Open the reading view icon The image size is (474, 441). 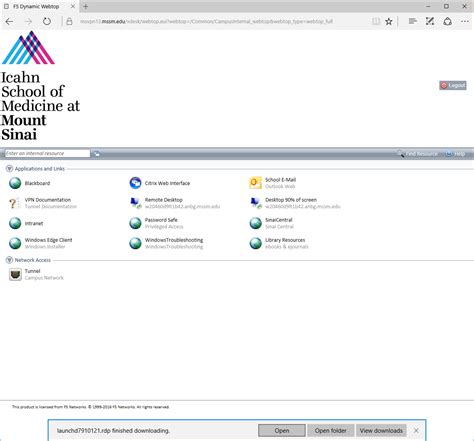click(376, 22)
